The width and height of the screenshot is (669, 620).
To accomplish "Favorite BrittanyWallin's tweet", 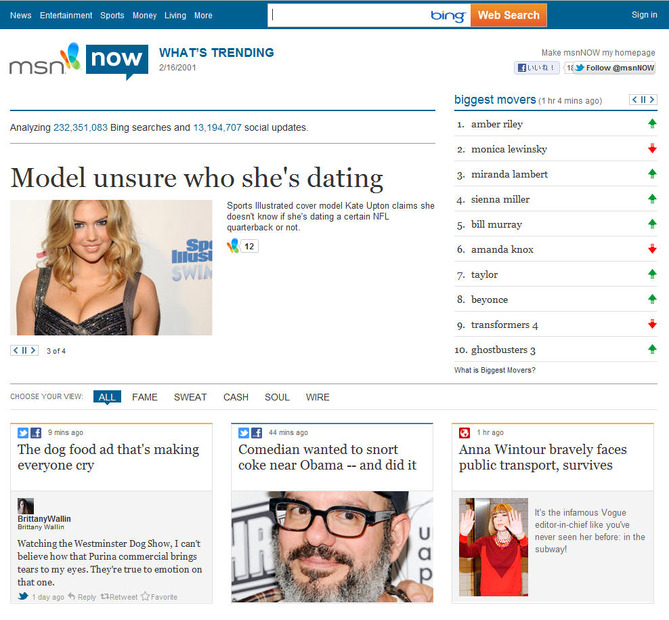I will (x=159, y=597).
